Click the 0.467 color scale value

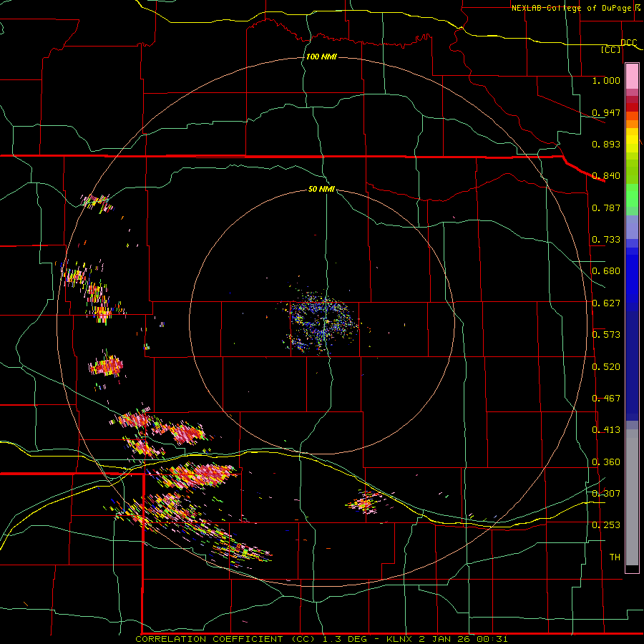tap(606, 399)
